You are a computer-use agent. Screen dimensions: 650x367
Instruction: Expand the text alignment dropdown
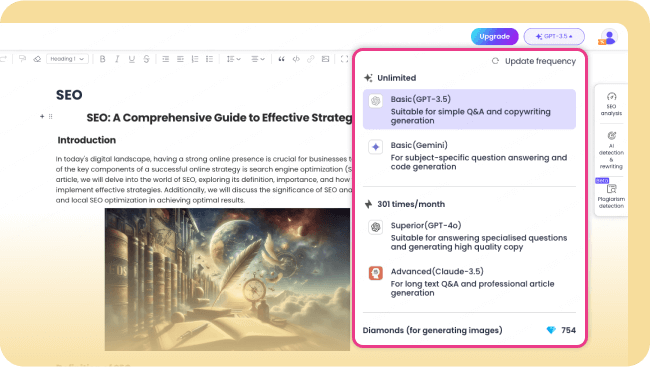pos(258,59)
